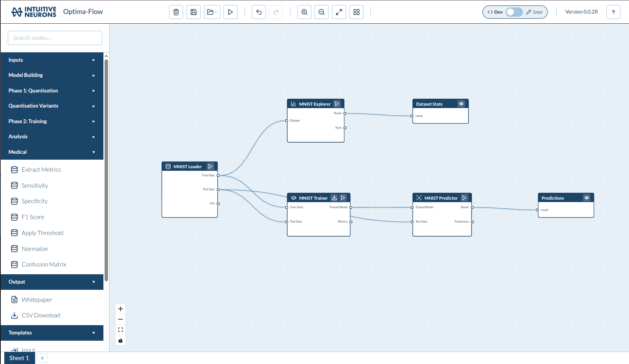The height and width of the screenshot is (364, 629).
Task: Click the MNIST Predictor scan icon
Action: pos(419,198)
